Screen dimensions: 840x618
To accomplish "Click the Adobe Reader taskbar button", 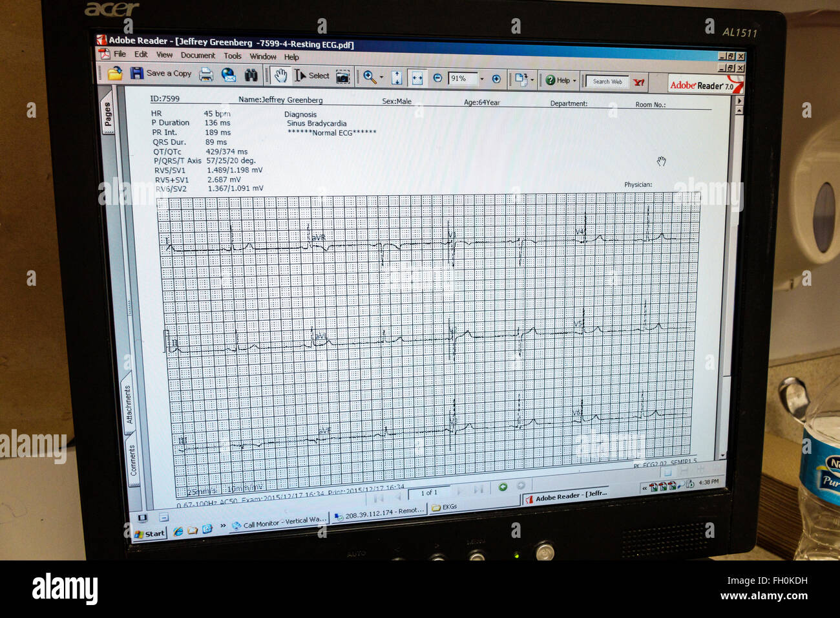I will pos(567,496).
